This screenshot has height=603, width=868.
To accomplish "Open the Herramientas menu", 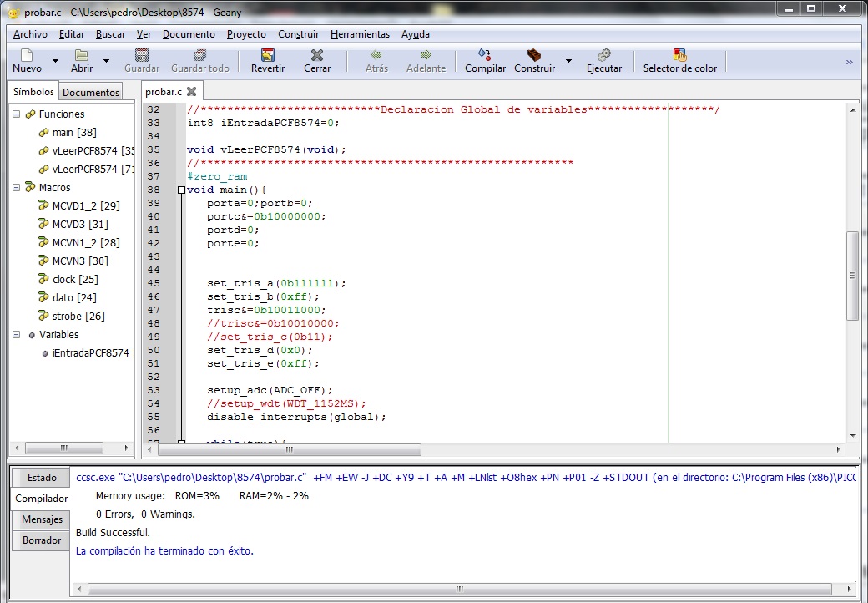I will [x=360, y=33].
